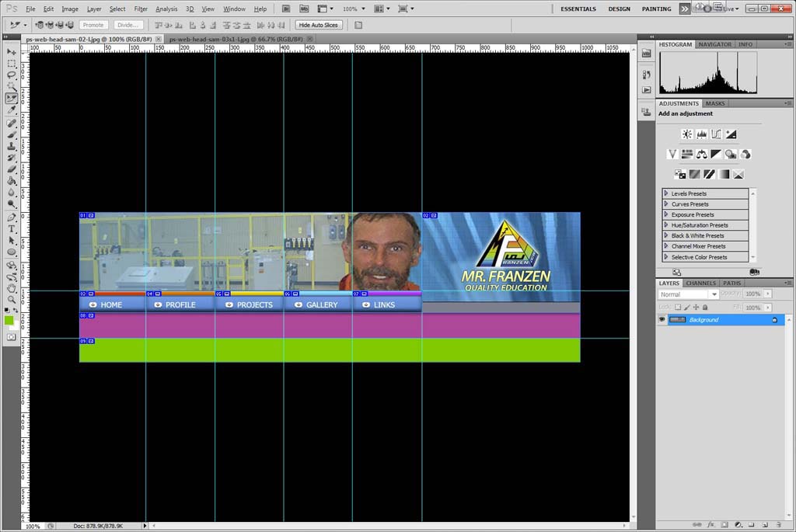Click the Hide Auto Slices button
Screen dimensions: 796x532
click(x=318, y=25)
